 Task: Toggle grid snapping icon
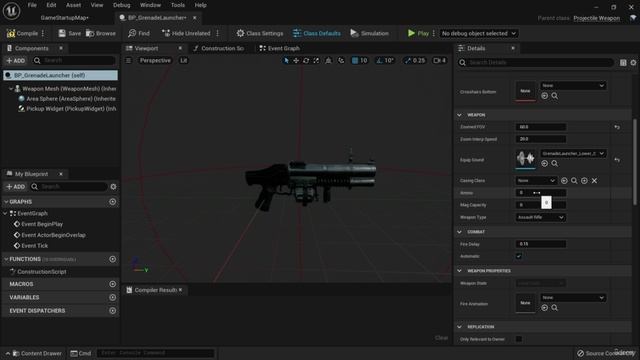coord(355,60)
